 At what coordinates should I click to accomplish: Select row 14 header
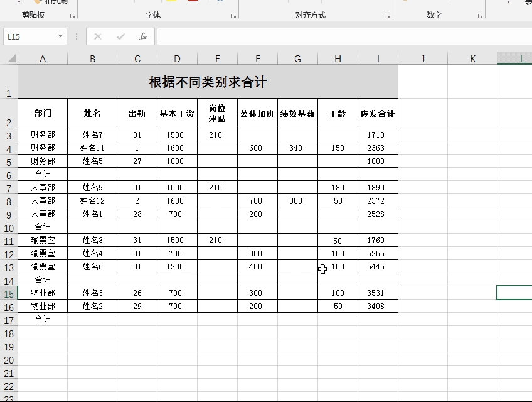(x=9, y=280)
